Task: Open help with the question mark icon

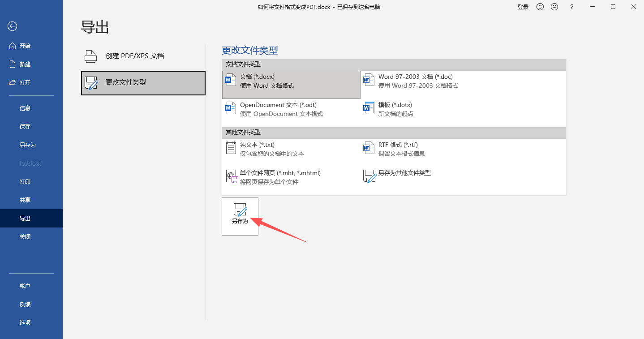Action: click(x=571, y=7)
